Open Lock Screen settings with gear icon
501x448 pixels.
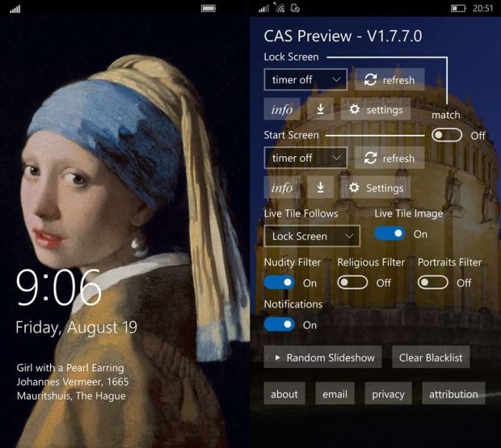376,109
